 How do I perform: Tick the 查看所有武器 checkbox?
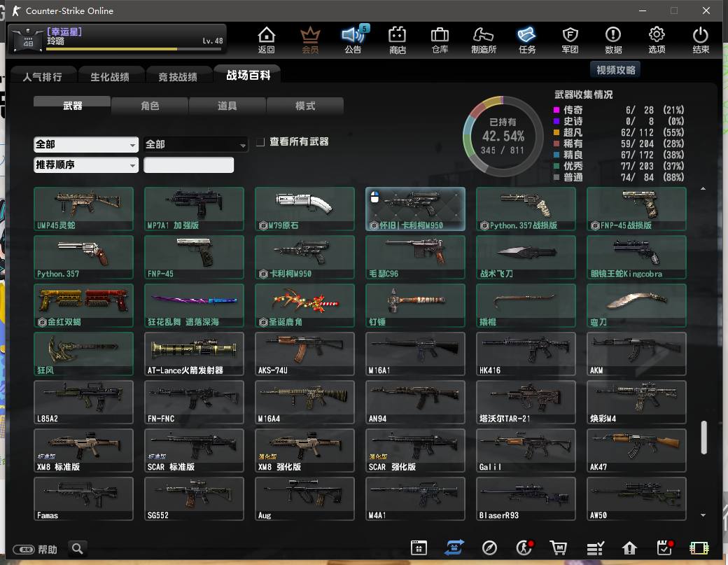coord(260,141)
